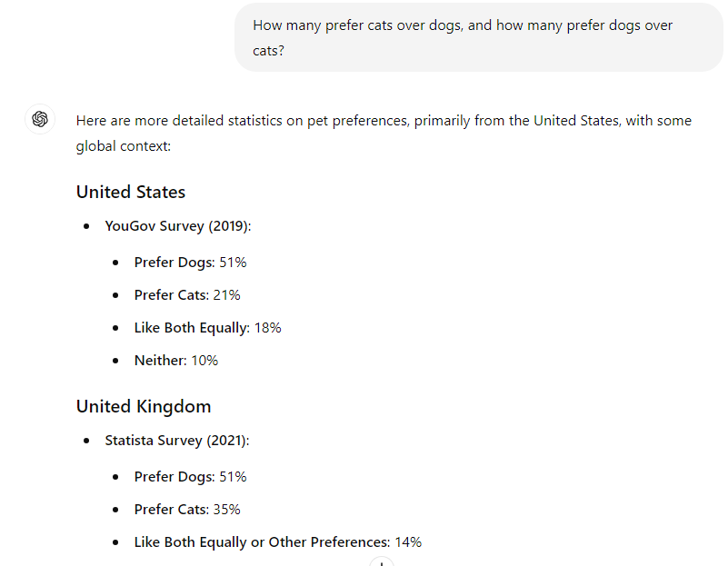Click "Prefer Cats: 35%" line
The width and height of the screenshot is (728, 566).
pos(187,510)
